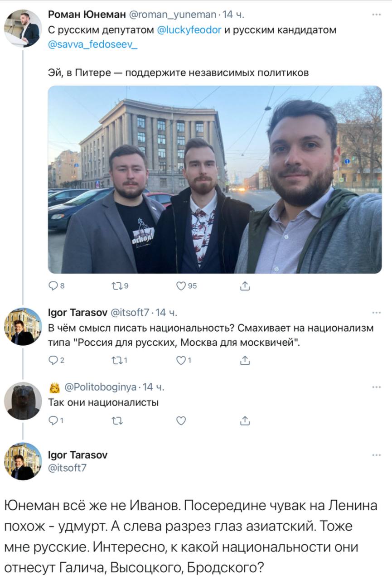
Task: Retweet the 'Так они националисты' reply
Action: point(115,421)
